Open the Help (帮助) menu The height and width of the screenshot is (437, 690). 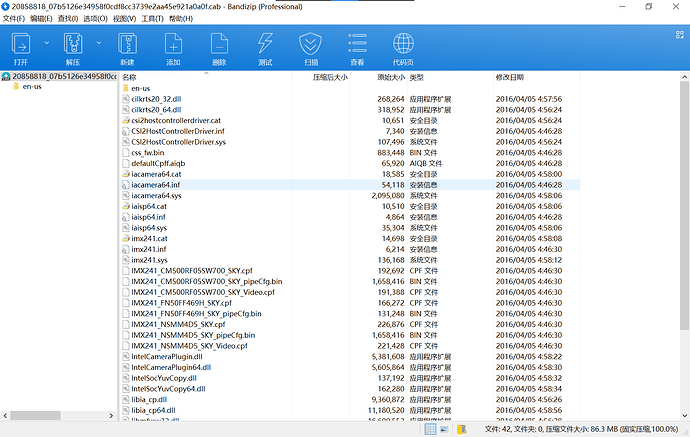coord(181,18)
